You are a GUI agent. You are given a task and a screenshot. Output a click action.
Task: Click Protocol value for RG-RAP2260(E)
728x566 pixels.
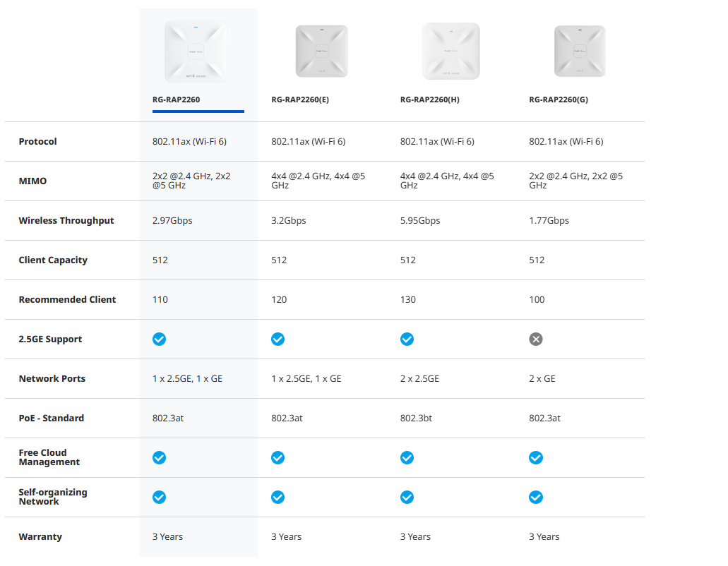309,141
